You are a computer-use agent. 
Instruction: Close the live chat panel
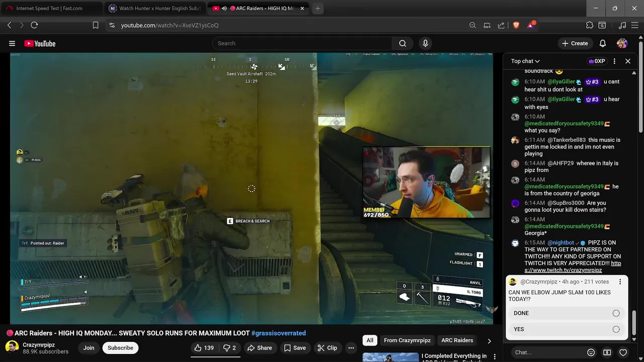click(x=627, y=61)
